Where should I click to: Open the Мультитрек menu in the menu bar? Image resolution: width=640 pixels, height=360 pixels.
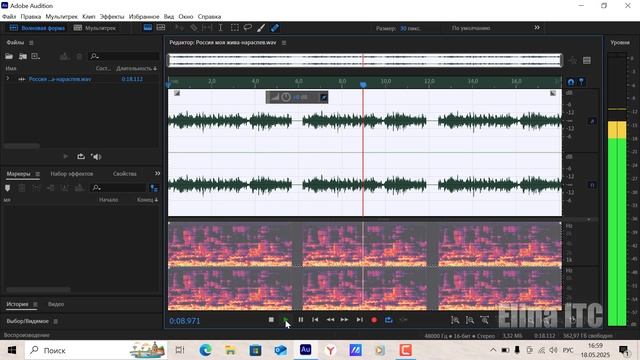[61, 17]
